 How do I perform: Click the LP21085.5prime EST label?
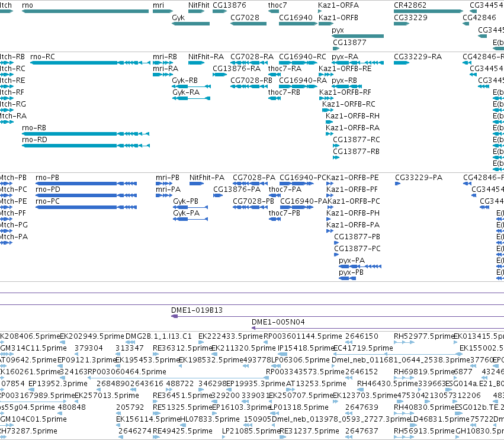(251, 431)
